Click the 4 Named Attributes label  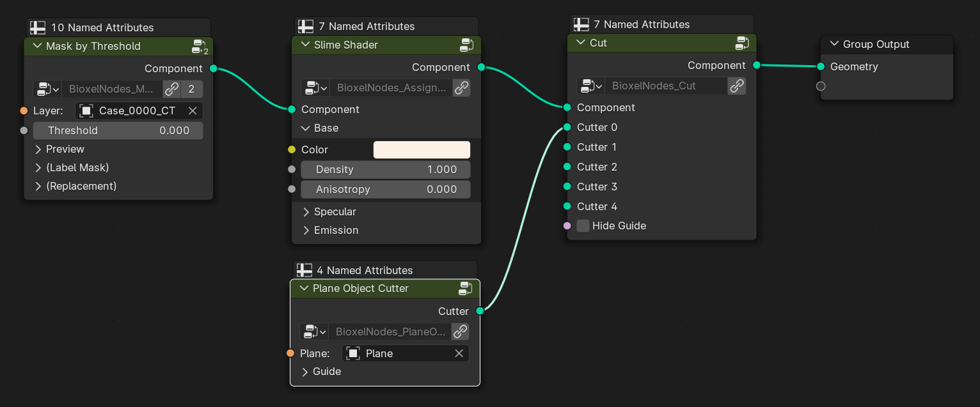click(x=365, y=270)
